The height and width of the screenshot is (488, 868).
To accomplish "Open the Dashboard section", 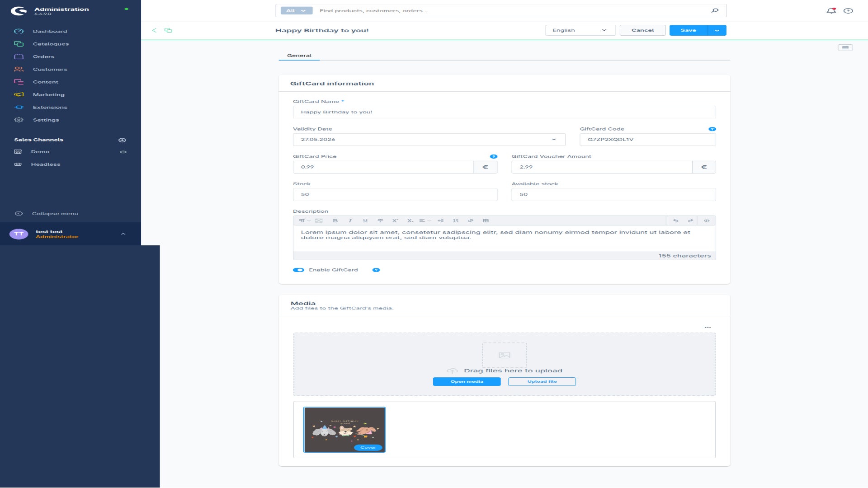I will click(50, 31).
